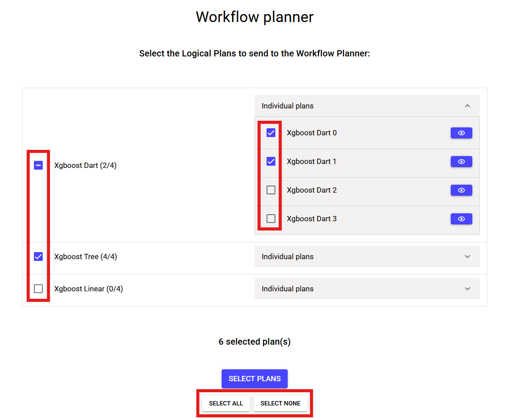Expand Individual plans for Xgboost Tree

pos(467,256)
